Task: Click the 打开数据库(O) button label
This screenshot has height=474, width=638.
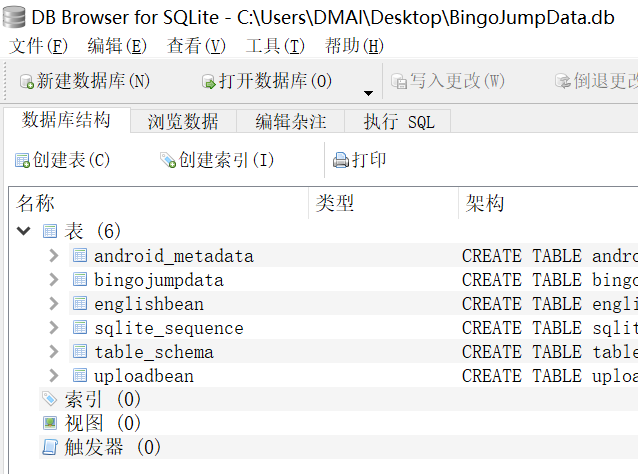Action: pyautogui.click(x=275, y=81)
